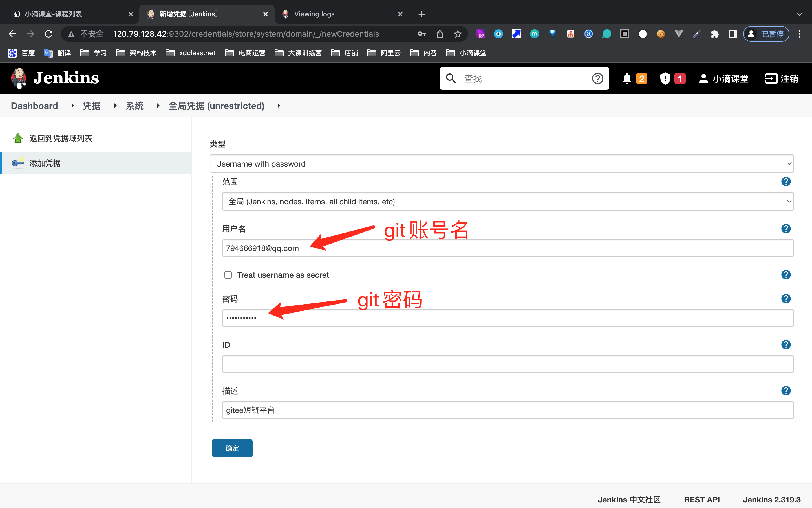Click the 小滴课堂 user account link
This screenshot has width=812, height=508.
click(x=723, y=79)
